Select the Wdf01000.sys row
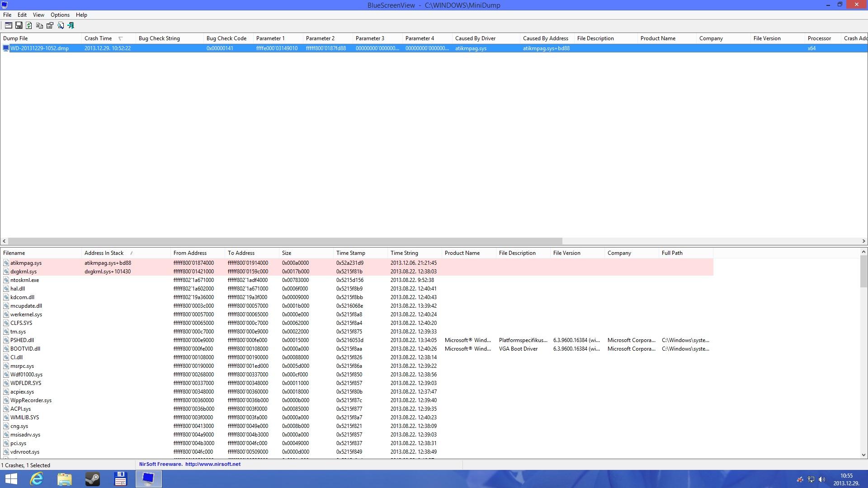868x488 pixels. pyautogui.click(x=357, y=375)
